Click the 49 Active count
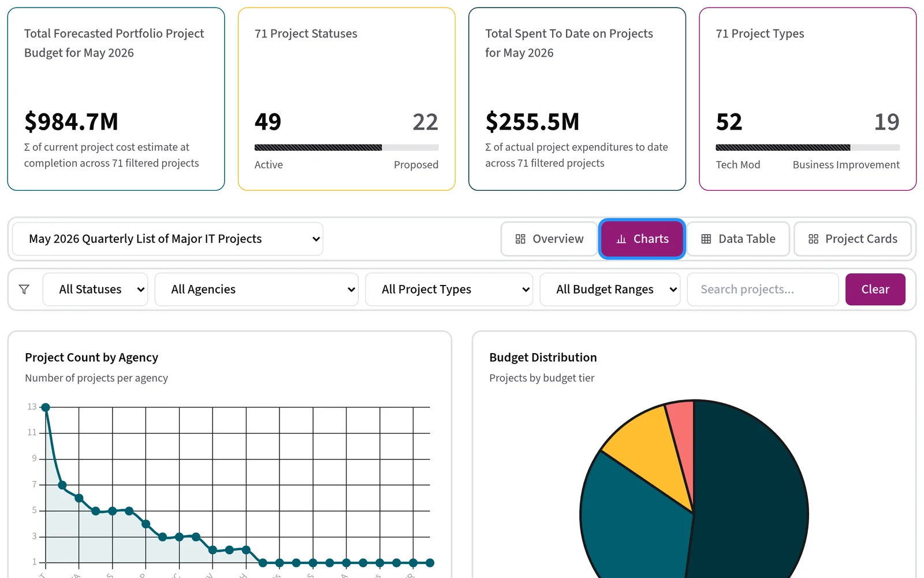Viewport: 924px width, 578px height. click(268, 122)
